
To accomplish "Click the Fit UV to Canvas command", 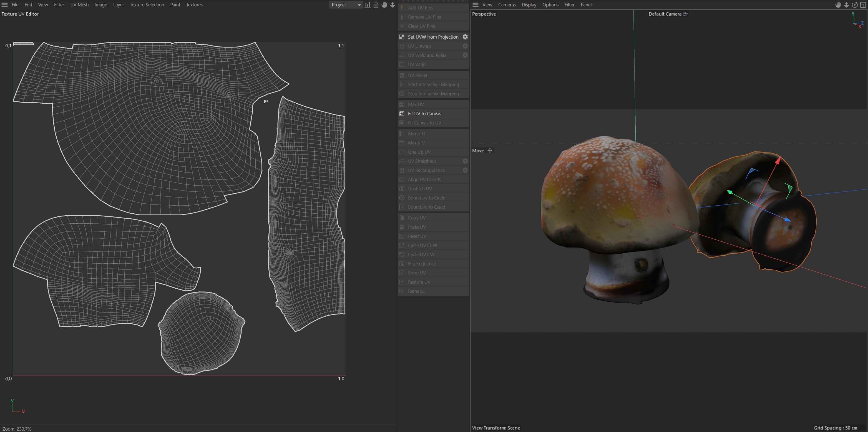I will 424,114.
